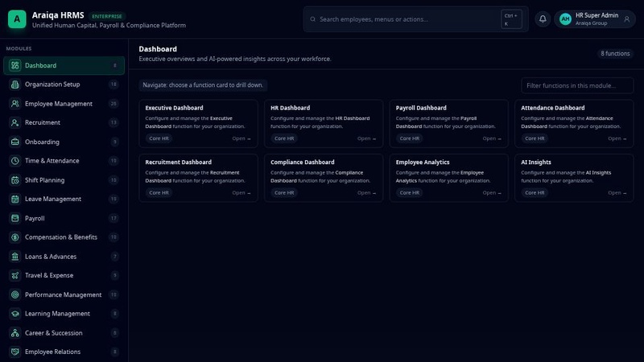Open the Executive Dashboard function
644x362 pixels.
198,124
